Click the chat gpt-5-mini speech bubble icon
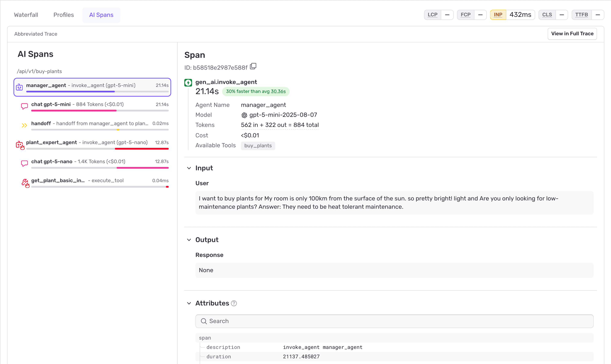 pyautogui.click(x=24, y=106)
